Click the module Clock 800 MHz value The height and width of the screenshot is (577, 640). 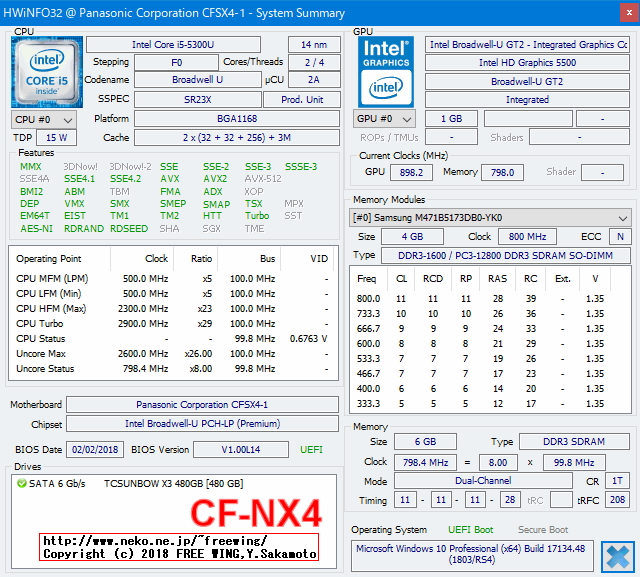point(527,236)
